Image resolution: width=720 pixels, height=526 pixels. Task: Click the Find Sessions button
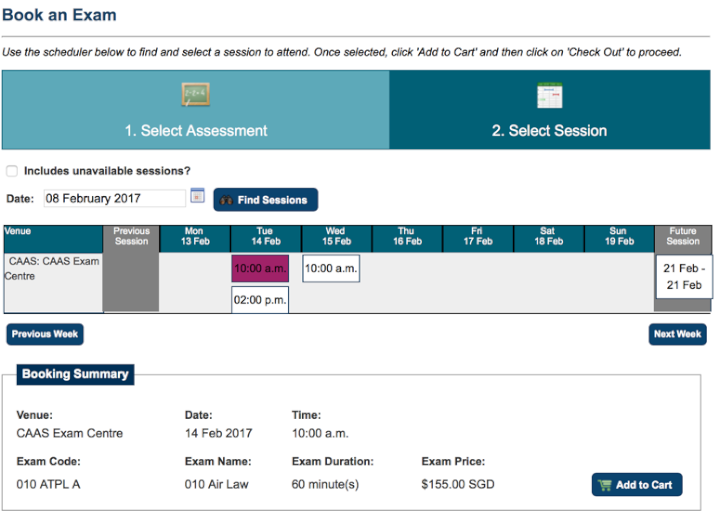[x=265, y=200]
